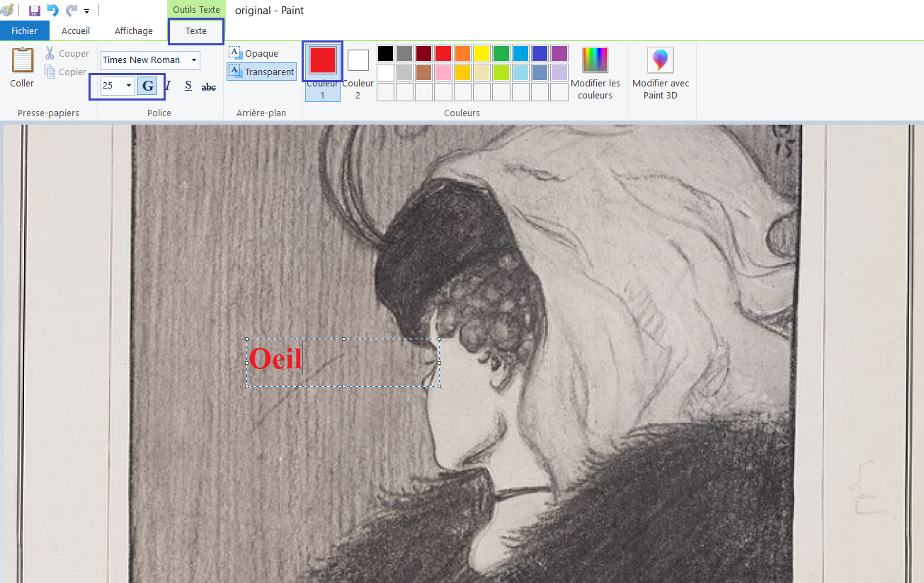Click the Presse-papiers group label
This screenshot has width=924, height=583.
coord(49,113)
